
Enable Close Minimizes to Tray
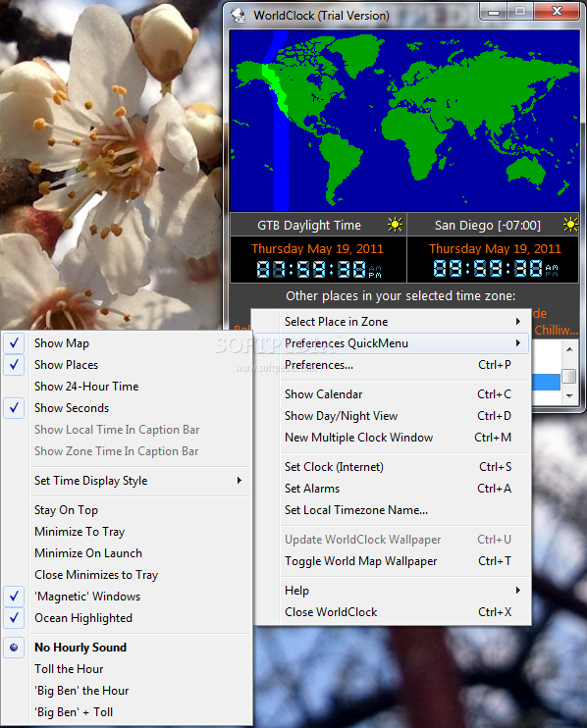[x=128, y=575]
